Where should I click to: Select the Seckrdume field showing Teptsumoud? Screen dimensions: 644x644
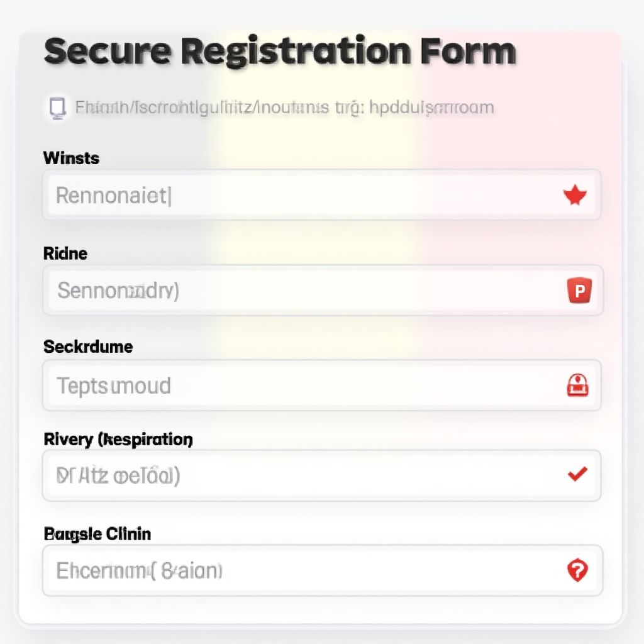302,385
